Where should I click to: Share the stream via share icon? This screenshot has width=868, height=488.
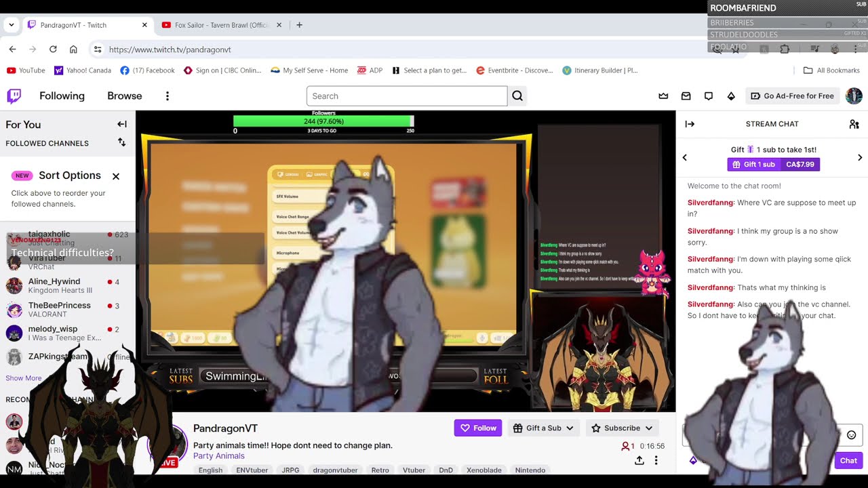click(639, 460)
